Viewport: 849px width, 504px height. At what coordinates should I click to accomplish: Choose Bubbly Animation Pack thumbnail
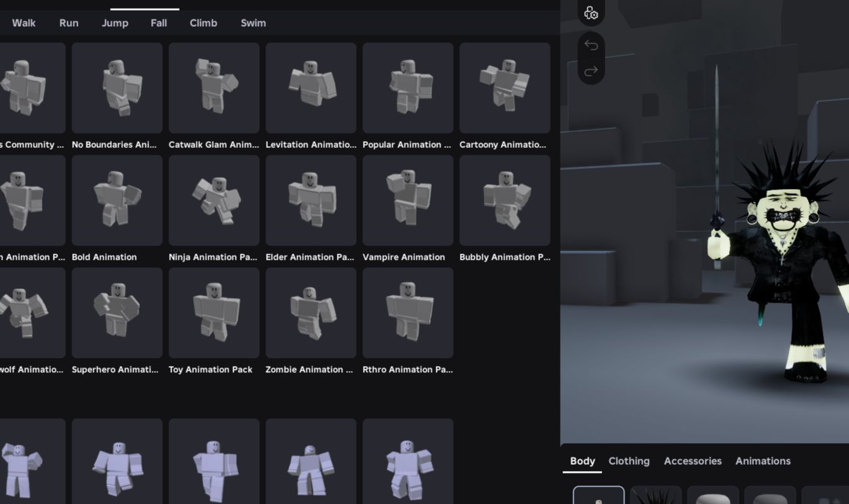click(505, 200)
